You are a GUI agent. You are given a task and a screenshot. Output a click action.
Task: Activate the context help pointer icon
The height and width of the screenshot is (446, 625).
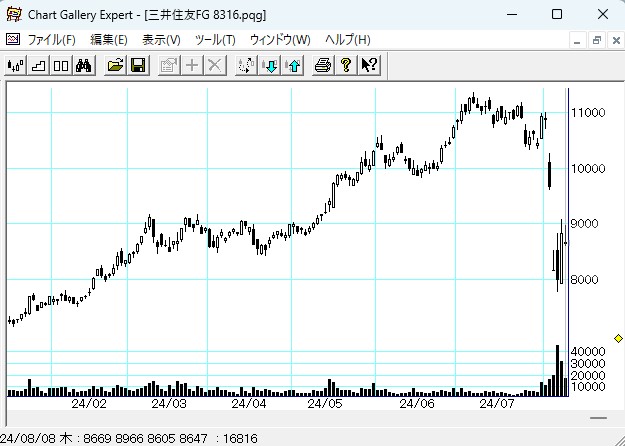369,65
